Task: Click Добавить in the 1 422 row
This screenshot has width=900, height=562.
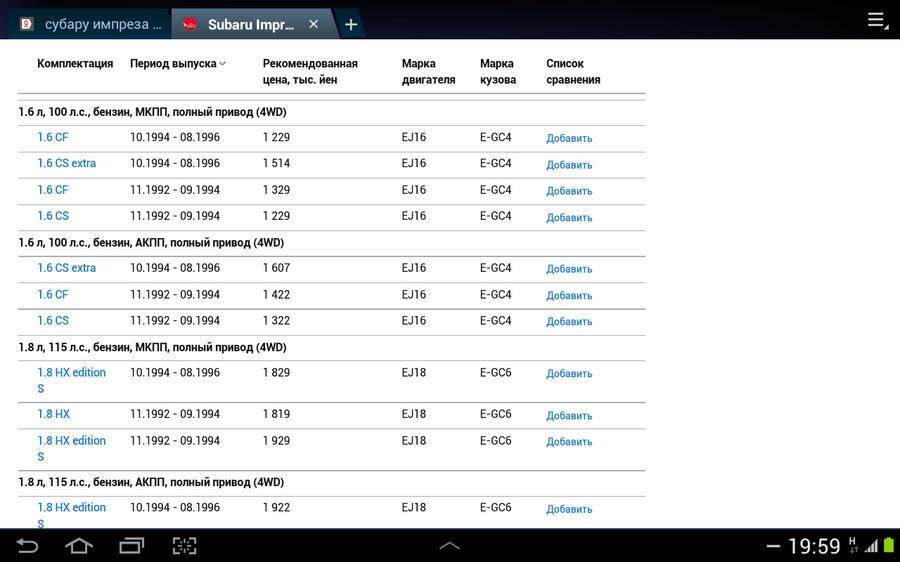Action: click(569, 296)
